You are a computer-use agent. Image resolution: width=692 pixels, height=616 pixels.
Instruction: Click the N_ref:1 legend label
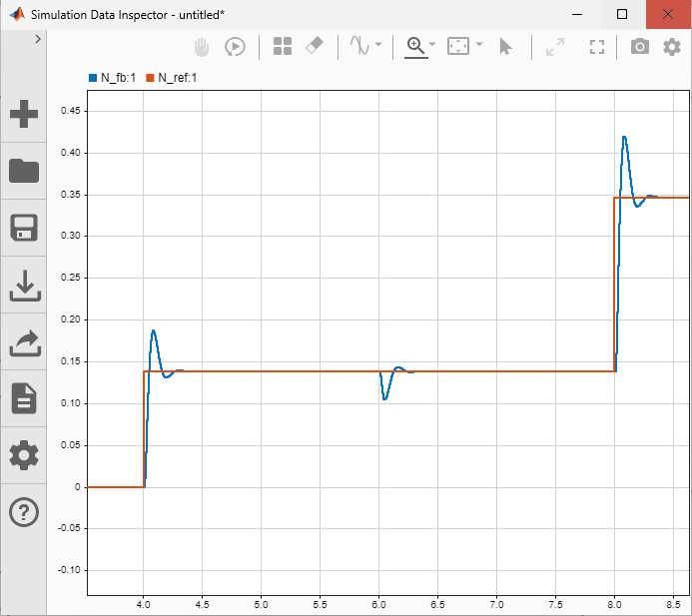pos(178,78)
